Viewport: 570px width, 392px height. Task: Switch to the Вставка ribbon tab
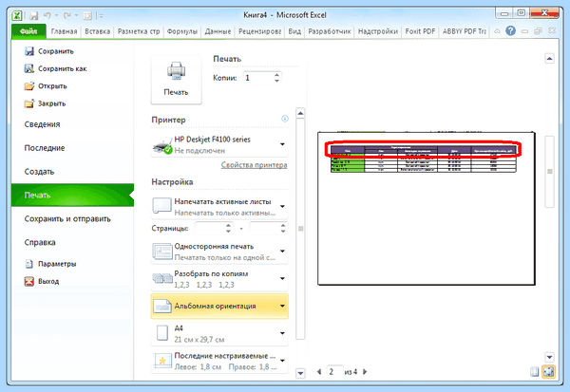point(98,31)
